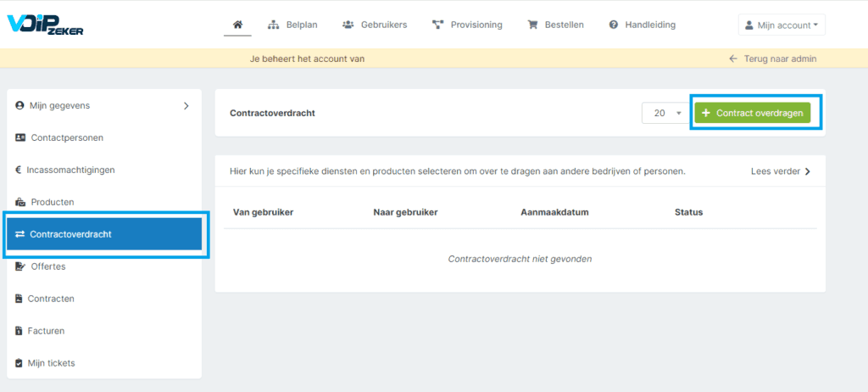
Task: Open the Bestellen menu item
Action: (555, 25)
